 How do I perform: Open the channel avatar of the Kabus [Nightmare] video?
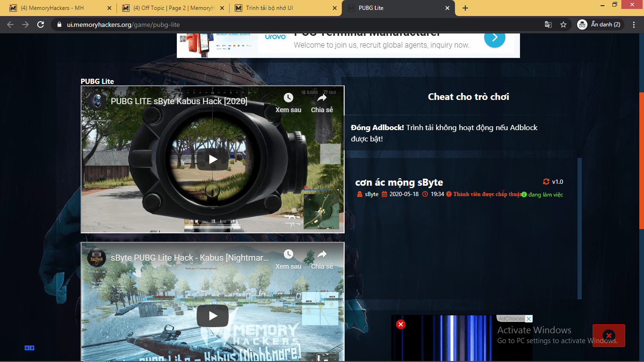[x=97, y=258]
